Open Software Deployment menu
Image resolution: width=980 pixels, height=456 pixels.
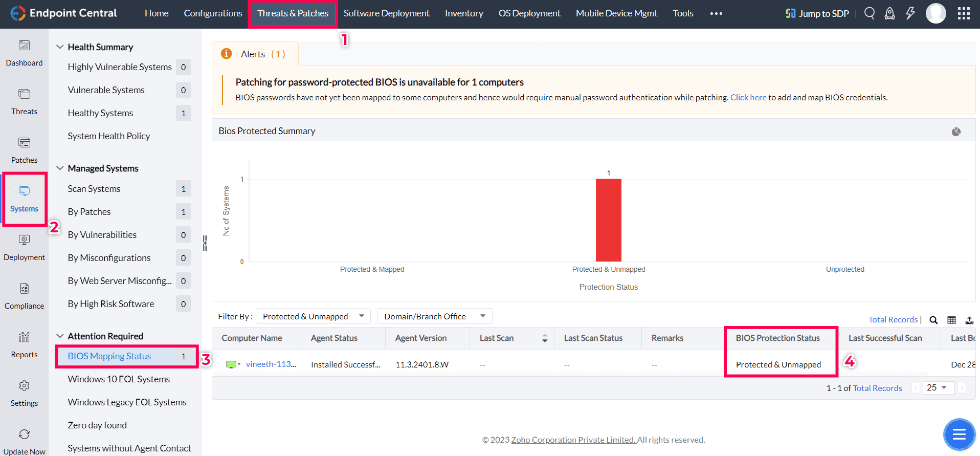(387, 13)
